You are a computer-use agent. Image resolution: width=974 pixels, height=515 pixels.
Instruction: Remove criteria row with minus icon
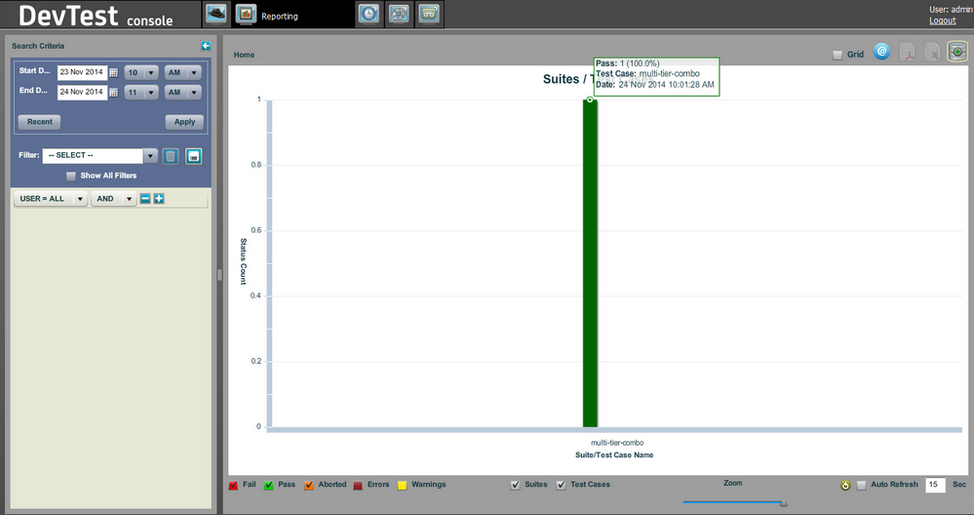click(x=145, y=199)
